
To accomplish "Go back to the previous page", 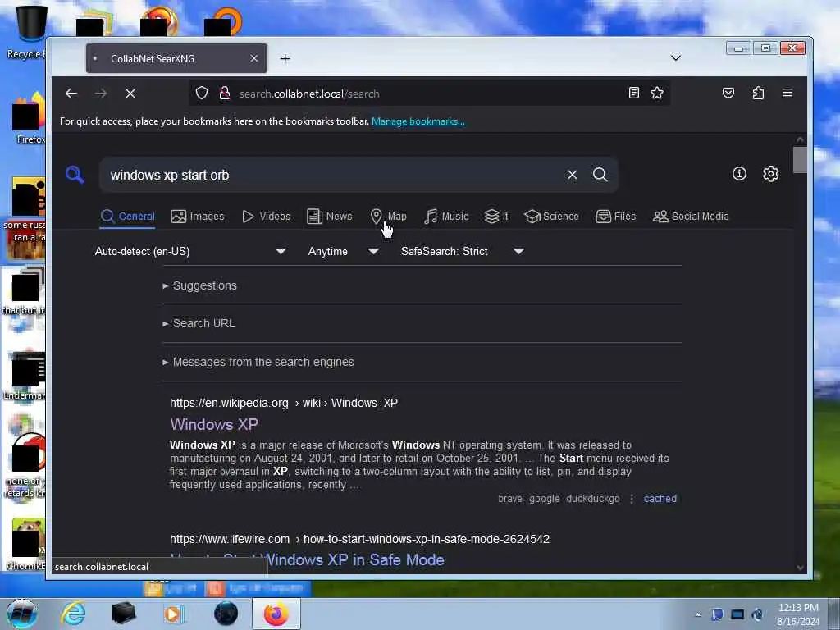I will [71, 94].
